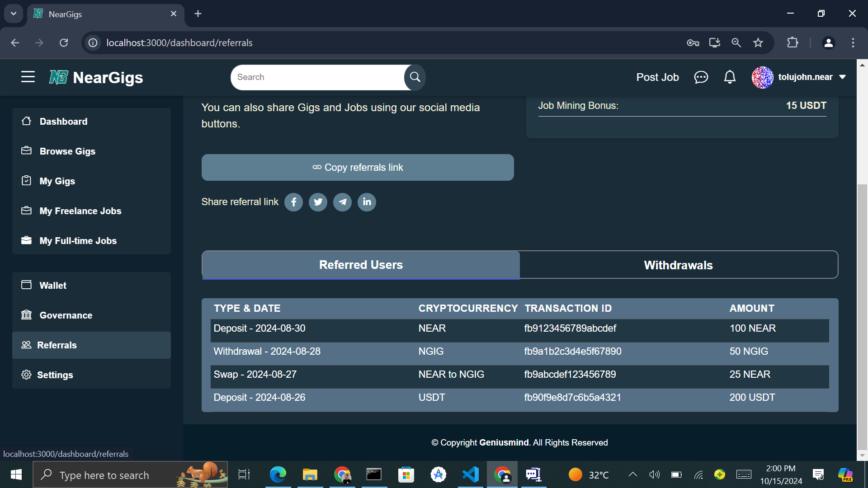Click the Post Job link
The height and width of the screenshot is (488, 868).
(x=657, y=77)
